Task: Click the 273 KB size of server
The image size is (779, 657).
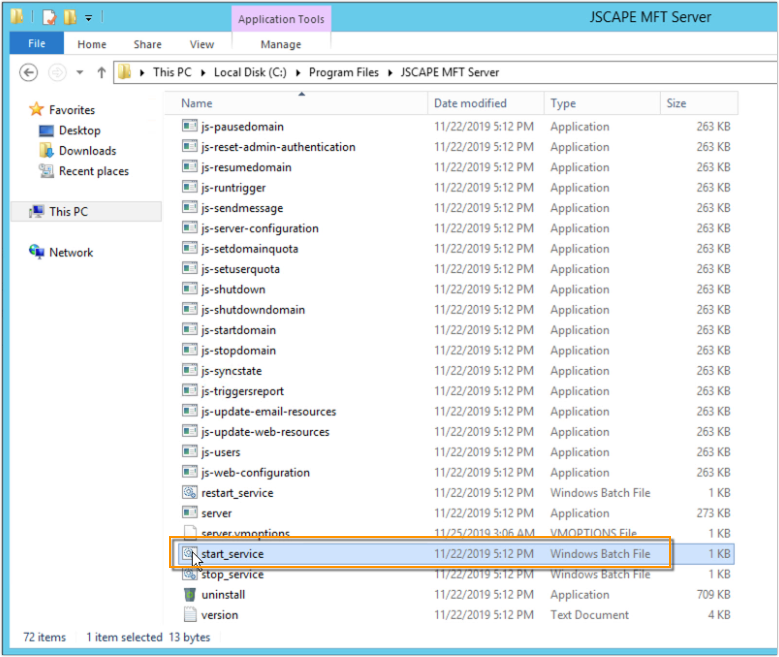Action: click(x=713, y=513)
